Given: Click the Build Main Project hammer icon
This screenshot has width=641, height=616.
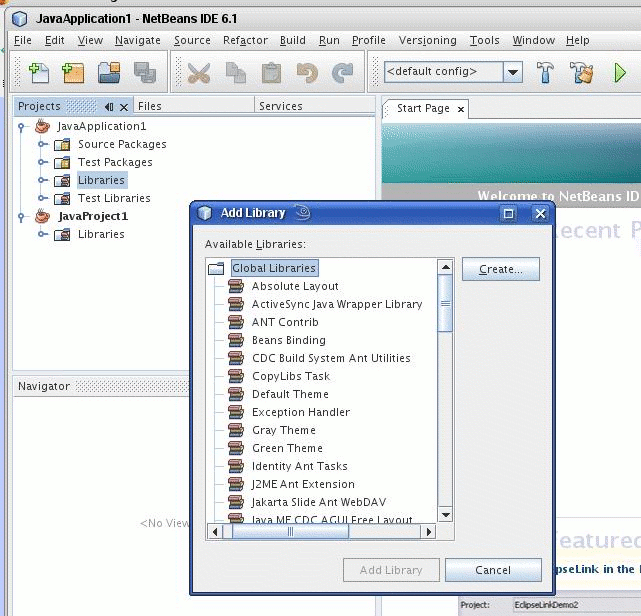Looking at the screenshot, I should click(545, 73).
